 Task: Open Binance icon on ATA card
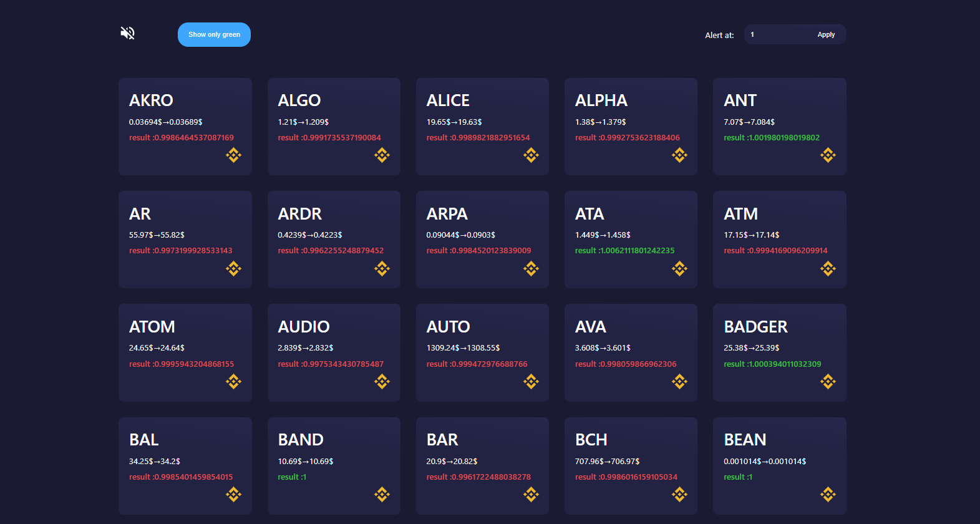pos(679,269)
